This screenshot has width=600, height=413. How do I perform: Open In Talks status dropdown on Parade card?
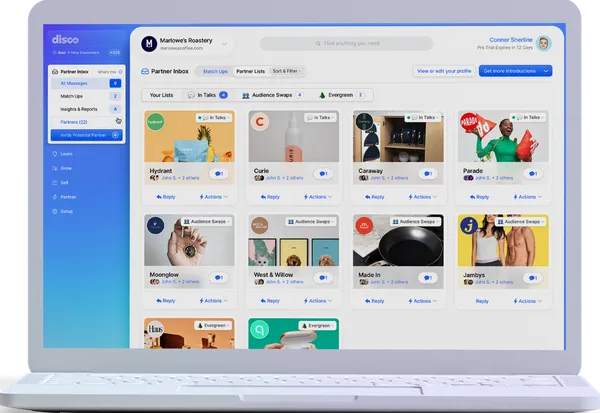coord(528,118)
